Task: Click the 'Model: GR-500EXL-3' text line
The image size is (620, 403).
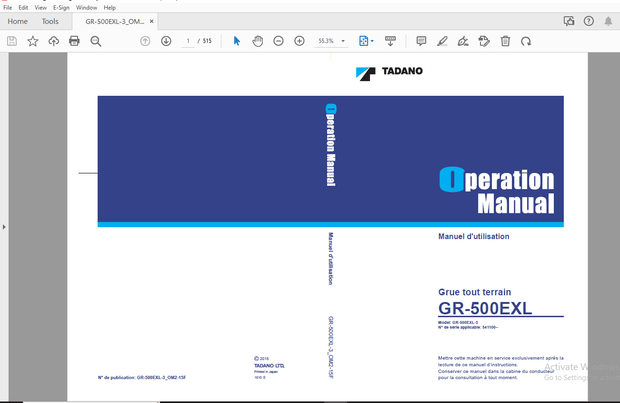Action: pyautogui.click(x=458, y=323)
